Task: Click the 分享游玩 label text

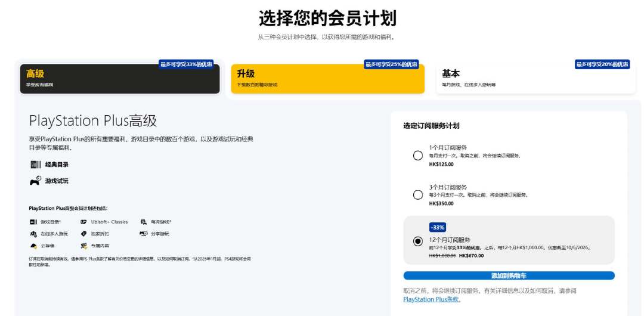Action: pyautogui.click(x=160, y=234)
